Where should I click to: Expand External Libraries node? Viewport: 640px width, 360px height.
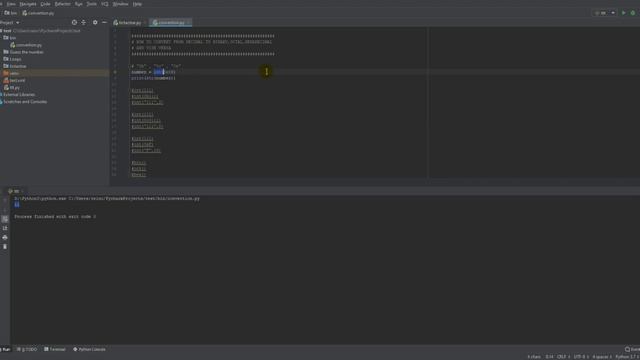(x=19, y=94)
